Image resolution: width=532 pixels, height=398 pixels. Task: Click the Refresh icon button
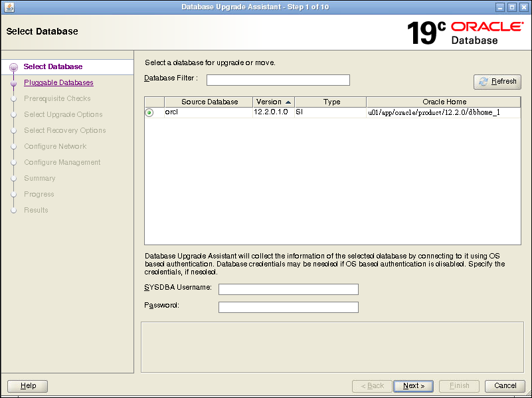pos(497,82)
